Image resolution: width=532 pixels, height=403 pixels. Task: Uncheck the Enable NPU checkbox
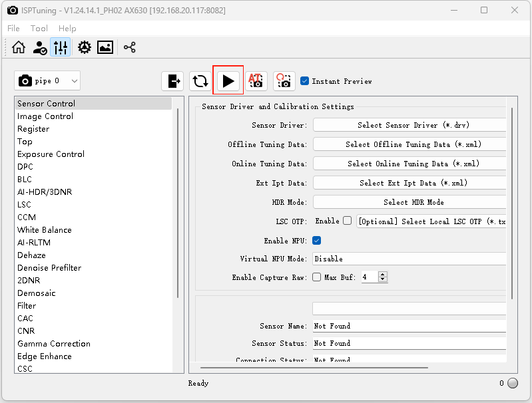[316, 241]
